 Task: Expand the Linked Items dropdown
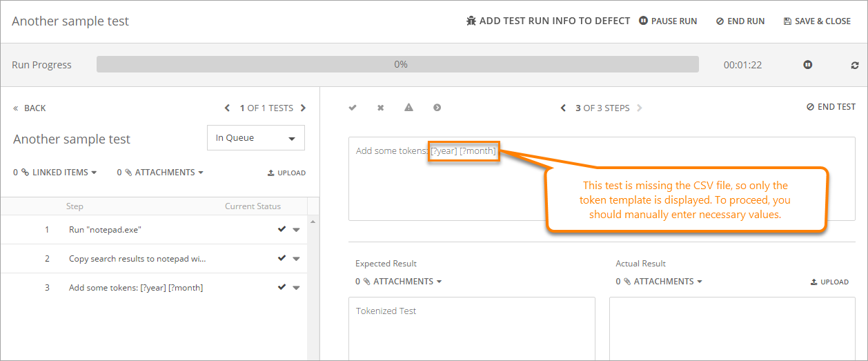point(59,173)
